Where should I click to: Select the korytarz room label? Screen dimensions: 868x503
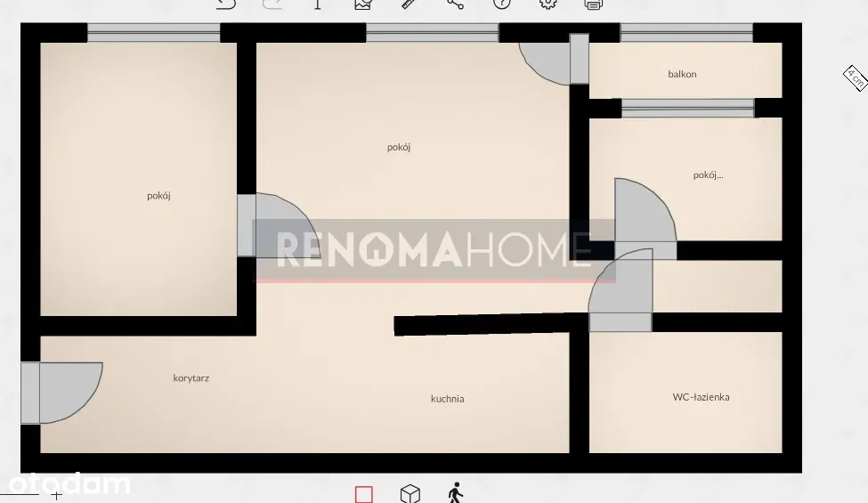tap(191, 377)
